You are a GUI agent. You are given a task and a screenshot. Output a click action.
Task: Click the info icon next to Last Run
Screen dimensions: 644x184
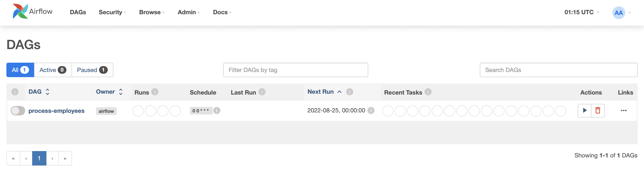262,92
